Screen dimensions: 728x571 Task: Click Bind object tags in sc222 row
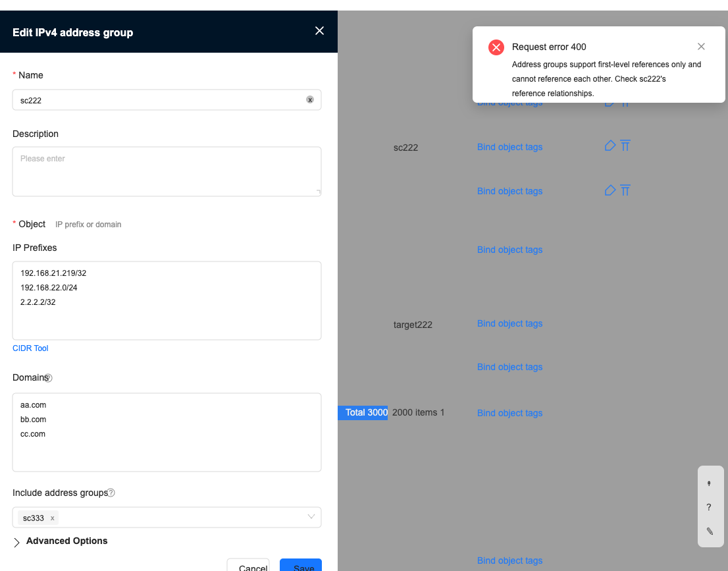point(509,147)
